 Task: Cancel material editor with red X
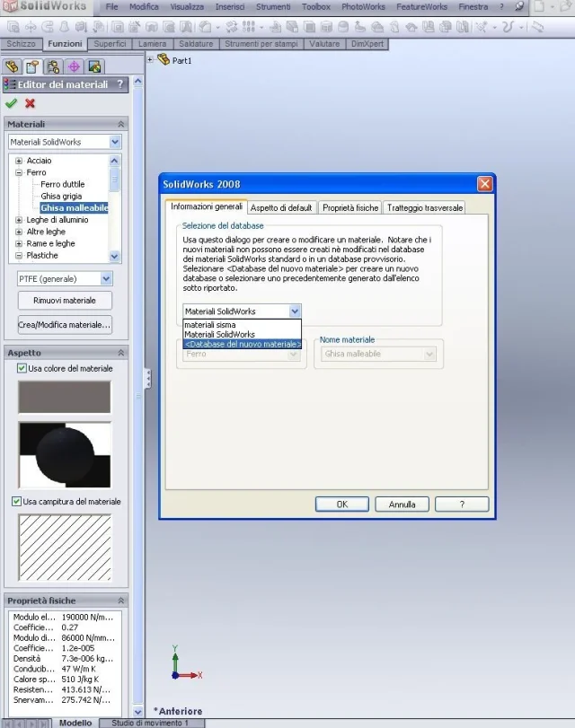[30, 103]
